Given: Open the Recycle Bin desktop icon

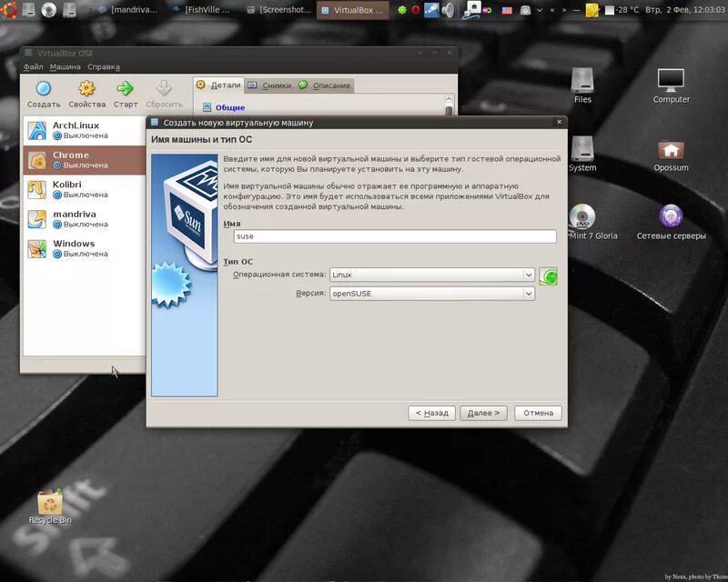Looking at the screenshot, I should [x=50, y=506].
